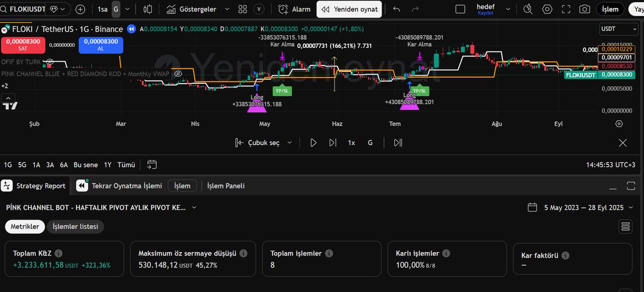Image resolution: width=644 pixels, height=292 pixels.
Task: Open time axis settings gear icon
Action: (619, 123)
